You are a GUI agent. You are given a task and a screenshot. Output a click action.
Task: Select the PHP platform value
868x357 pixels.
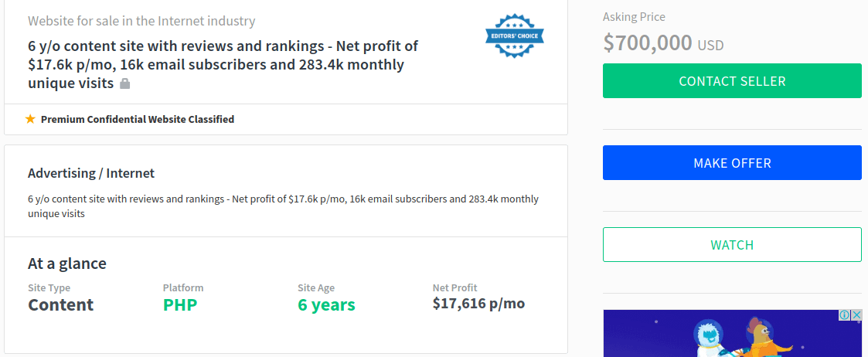pyautogui.click(x=180, y=305)
